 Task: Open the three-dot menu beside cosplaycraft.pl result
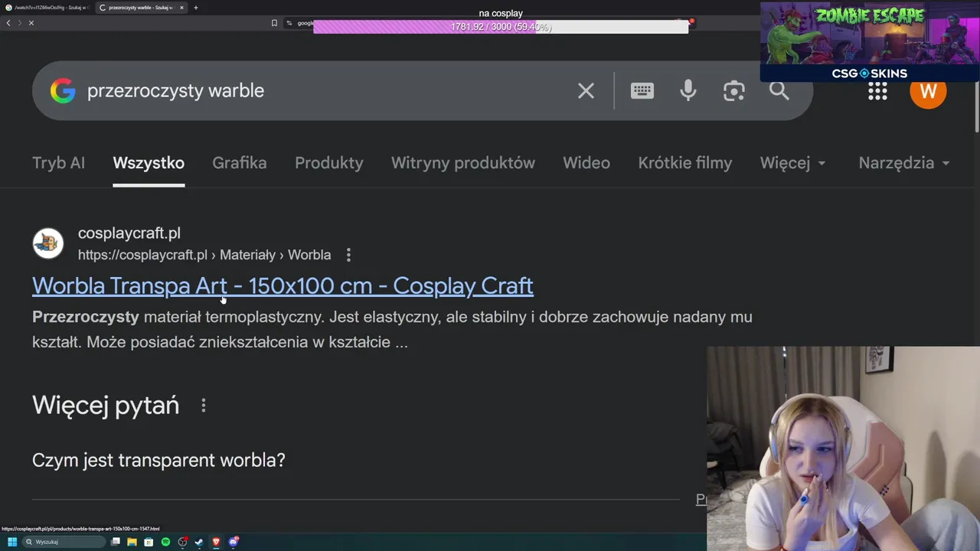click(x=348, y=255)
